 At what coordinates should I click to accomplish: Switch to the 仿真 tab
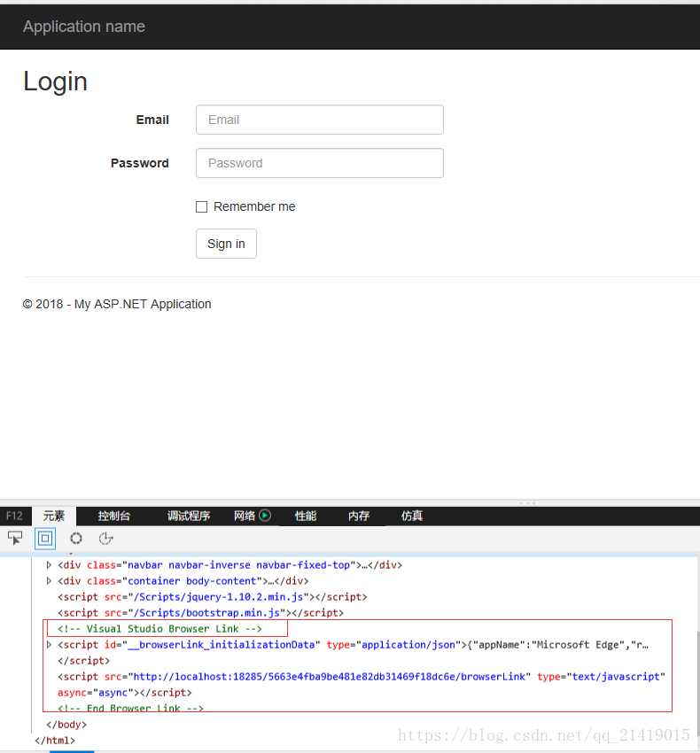tap(412, 516)
